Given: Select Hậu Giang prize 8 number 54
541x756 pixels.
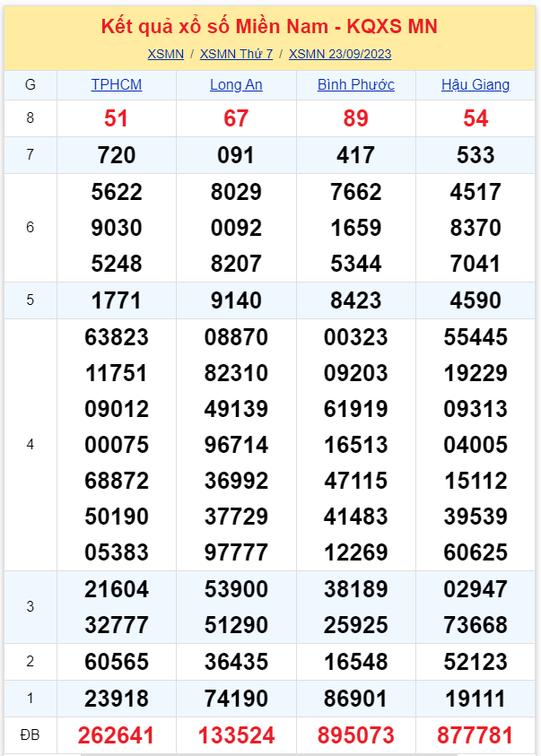Looking at the screenshot, I should (476, 118).
